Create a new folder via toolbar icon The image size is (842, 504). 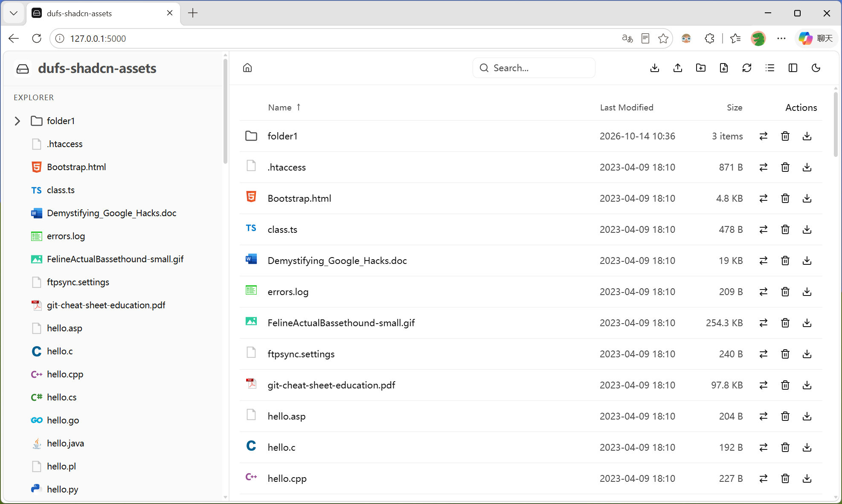[x=701, y=68]
